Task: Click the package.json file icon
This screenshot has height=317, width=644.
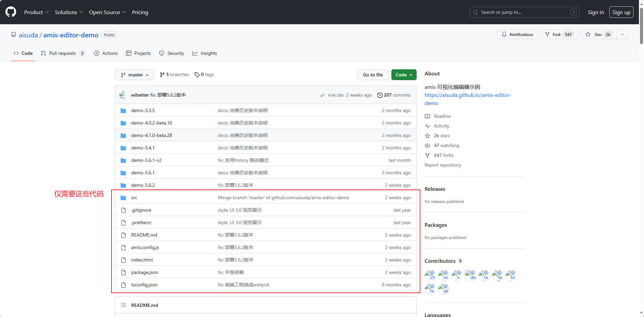Action: coord(123,272)
